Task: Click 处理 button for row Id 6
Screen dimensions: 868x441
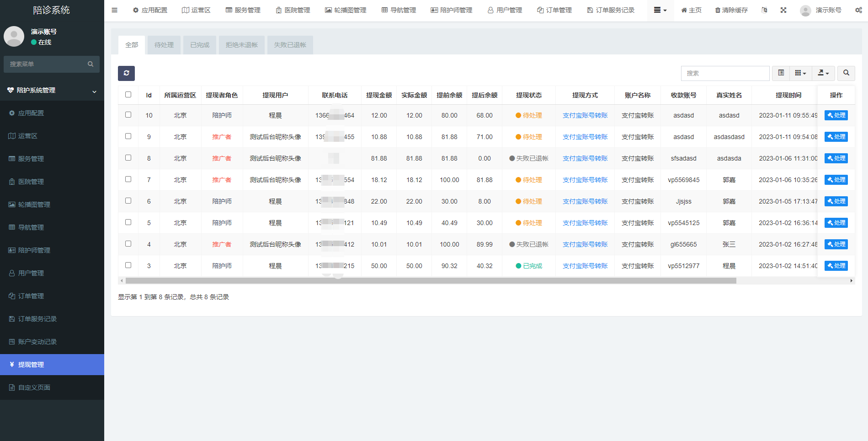Action: [836, 201]
